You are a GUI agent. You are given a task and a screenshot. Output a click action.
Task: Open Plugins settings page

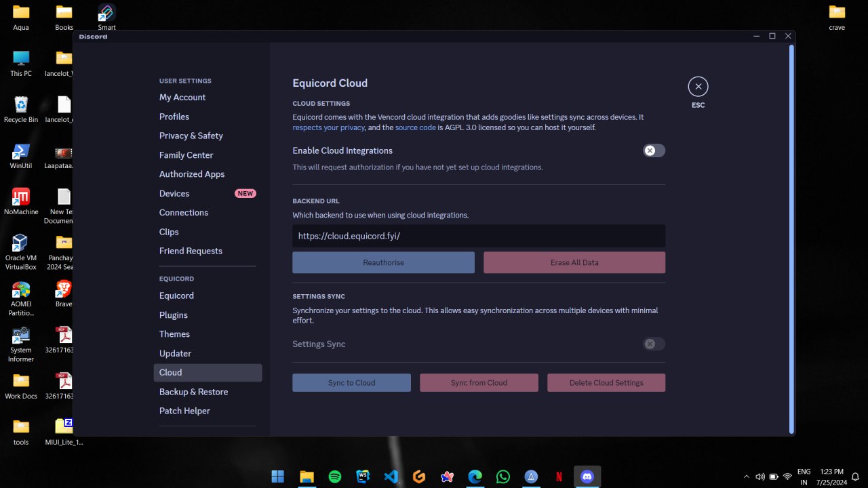(x=208, y=315)
